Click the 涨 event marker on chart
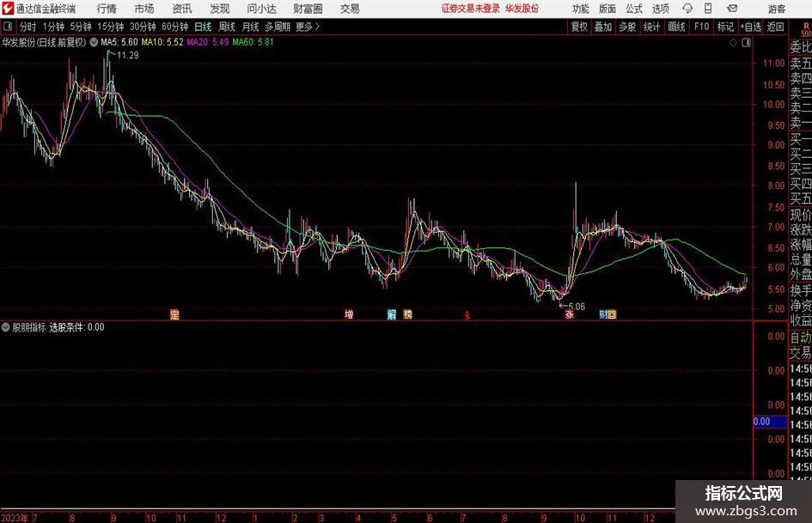 pos(570,314)
